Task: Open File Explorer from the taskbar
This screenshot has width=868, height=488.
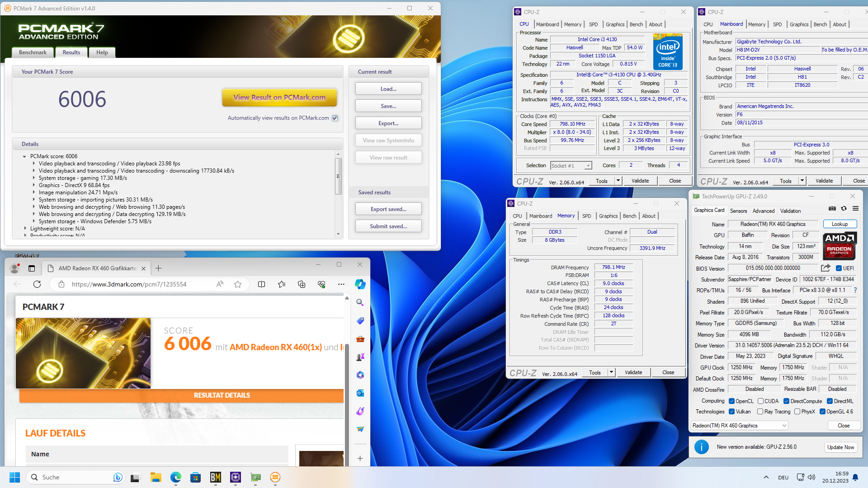Action: coord(156,477)
